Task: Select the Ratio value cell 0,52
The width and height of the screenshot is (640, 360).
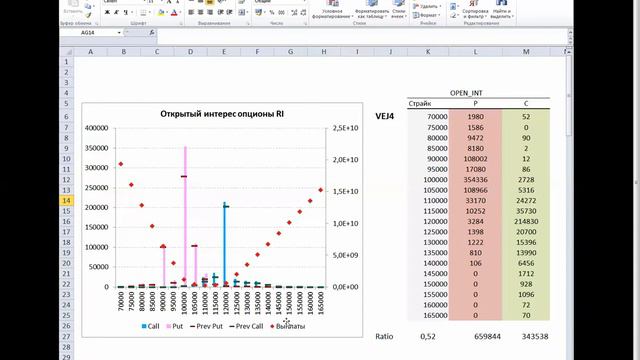Action: [428, 336]
